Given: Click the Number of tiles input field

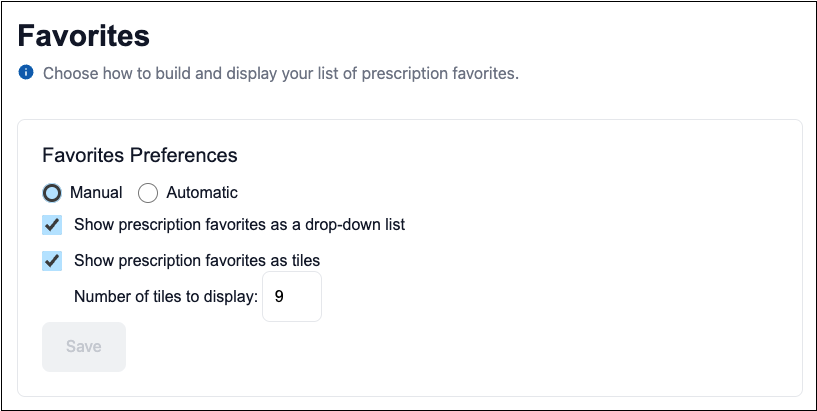Looking at the screenshot, I should coord(292,297).
